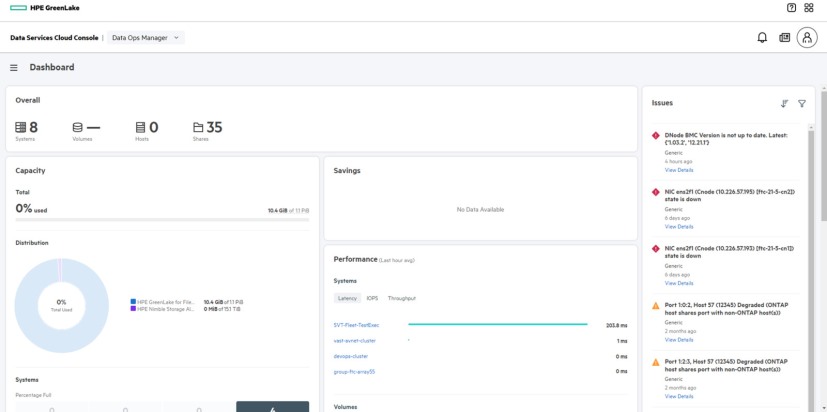827x412 pixels.
Task: View Details for ftc-21-5-cn2 NIC issue
Action: [679, 226]
